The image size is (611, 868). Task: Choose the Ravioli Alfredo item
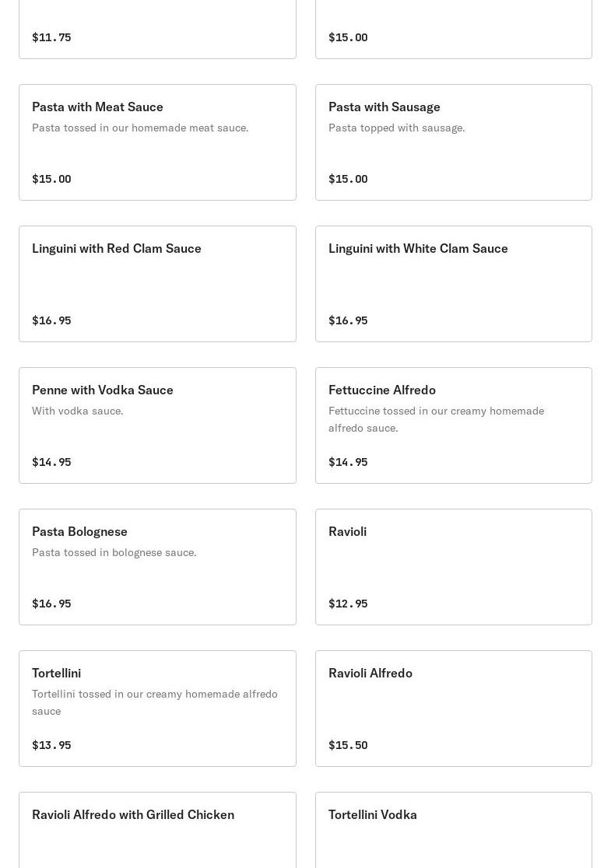tap(453, 709)
